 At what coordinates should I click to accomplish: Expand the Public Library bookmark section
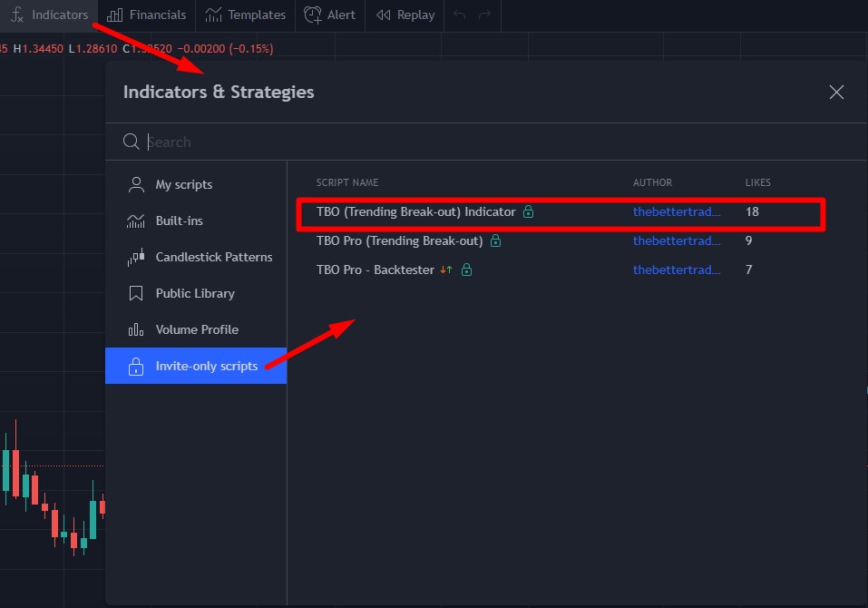135,293
